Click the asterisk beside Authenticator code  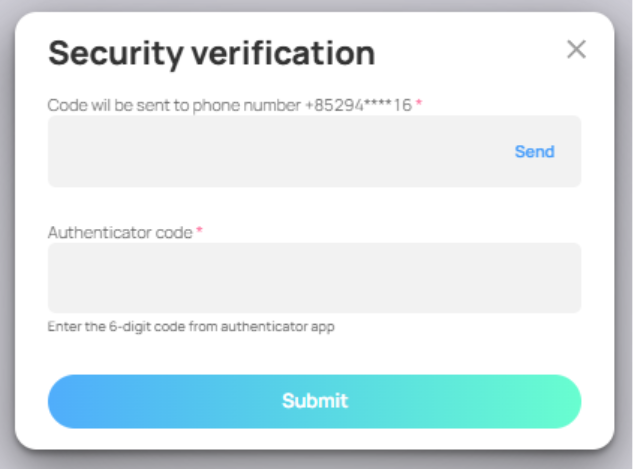[199, 232]
